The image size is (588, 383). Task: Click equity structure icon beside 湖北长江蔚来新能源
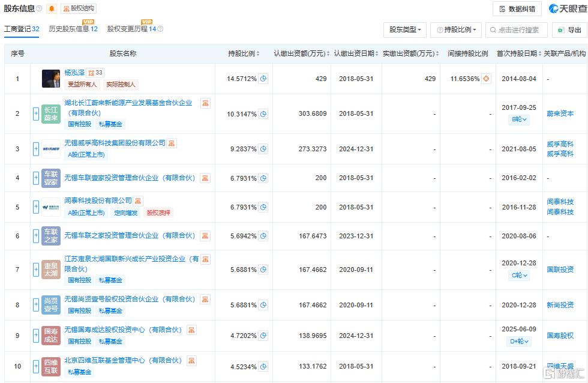(x=205, y=103)
